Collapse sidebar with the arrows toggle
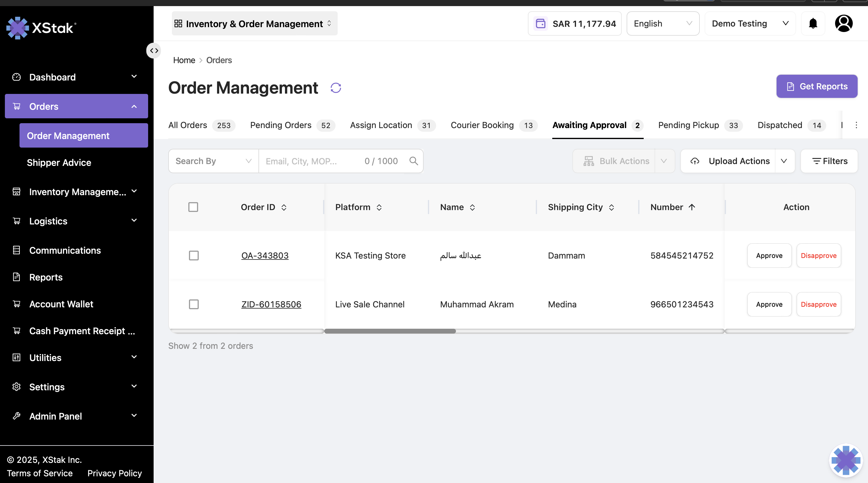The width and height of the screenshot is (868, 483). click(x=154, y=51)
